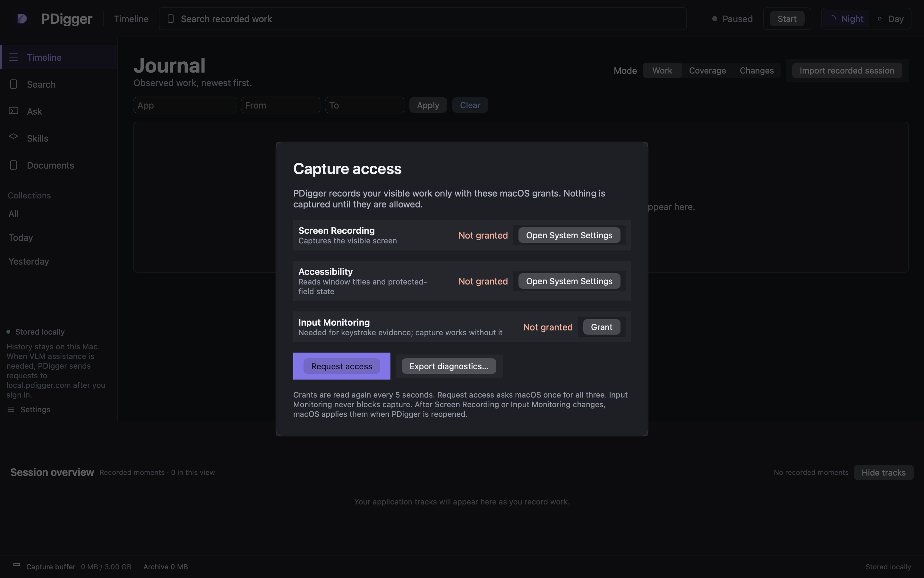Click 'Archive 0 MB' in status bar
924x578 pixels.
point(165,566)
